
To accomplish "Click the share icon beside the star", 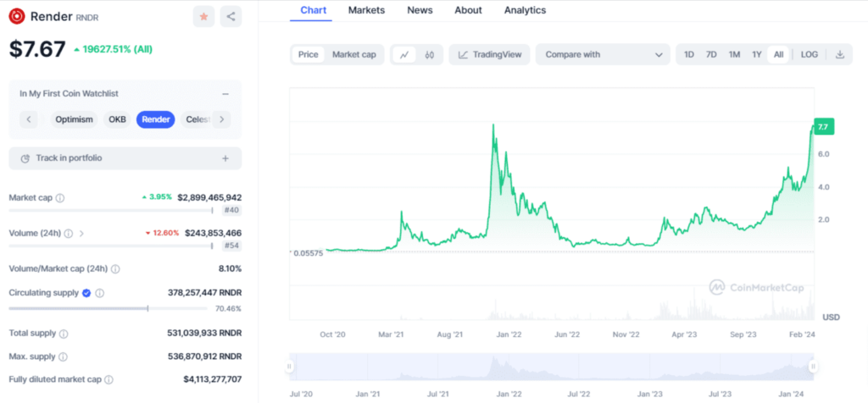I will pyautogui.click(x=231, y=16).
